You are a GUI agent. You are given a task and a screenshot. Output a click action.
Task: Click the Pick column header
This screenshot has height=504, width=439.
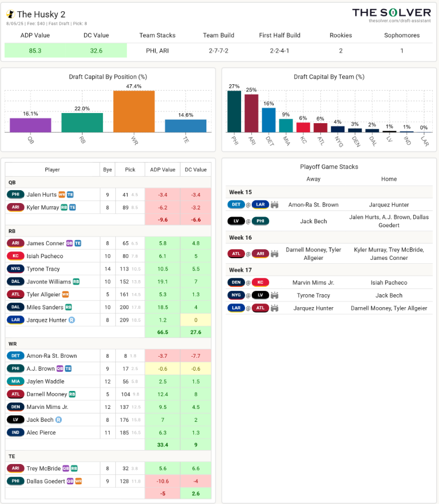(130, 170)
